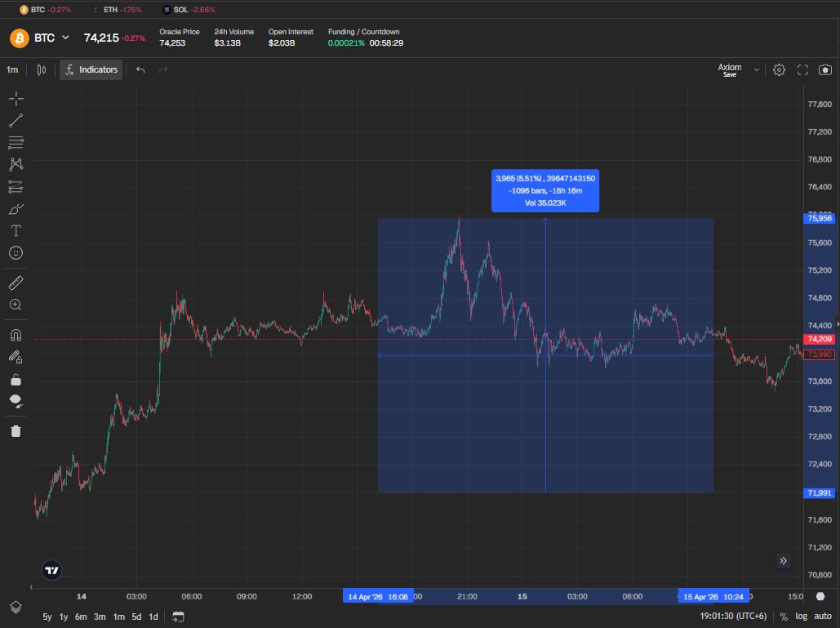Click the Open Interest $2.03B value
This screenshot has width=840, height=628.
click(x=282, y=42)
